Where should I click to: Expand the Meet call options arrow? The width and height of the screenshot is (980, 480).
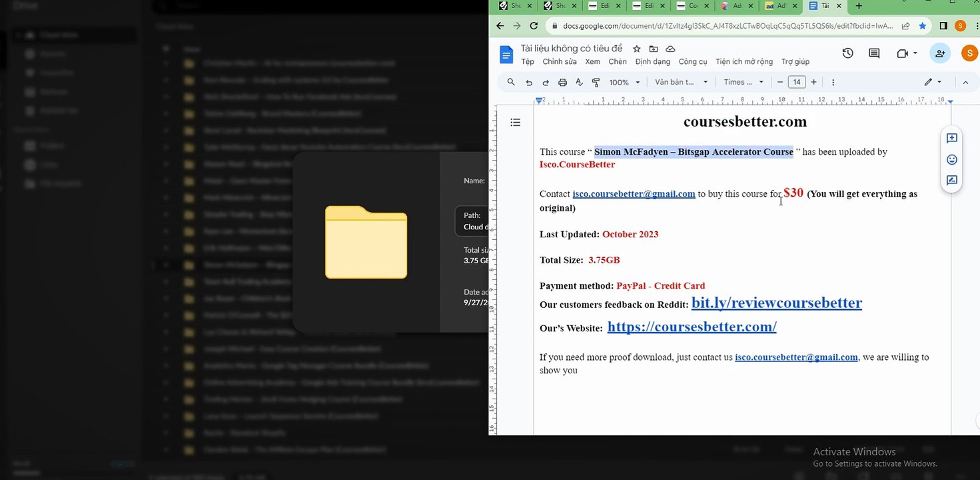point(915,53)
